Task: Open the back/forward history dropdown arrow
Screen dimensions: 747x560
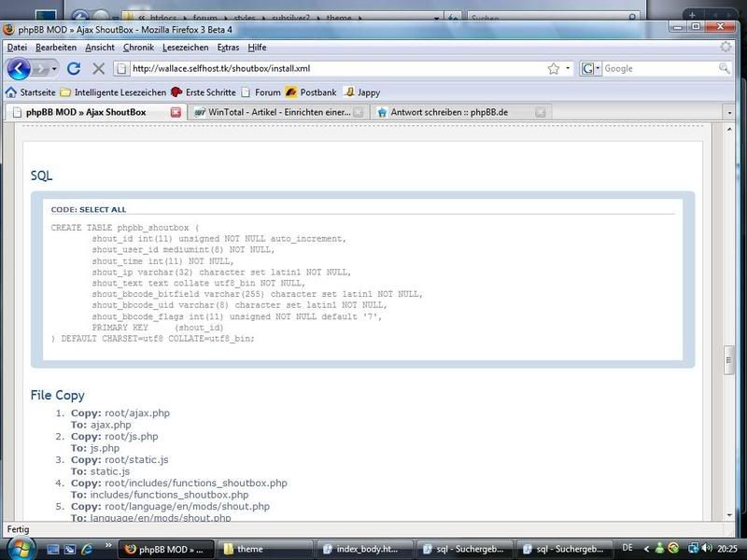Action: (54, 69)
